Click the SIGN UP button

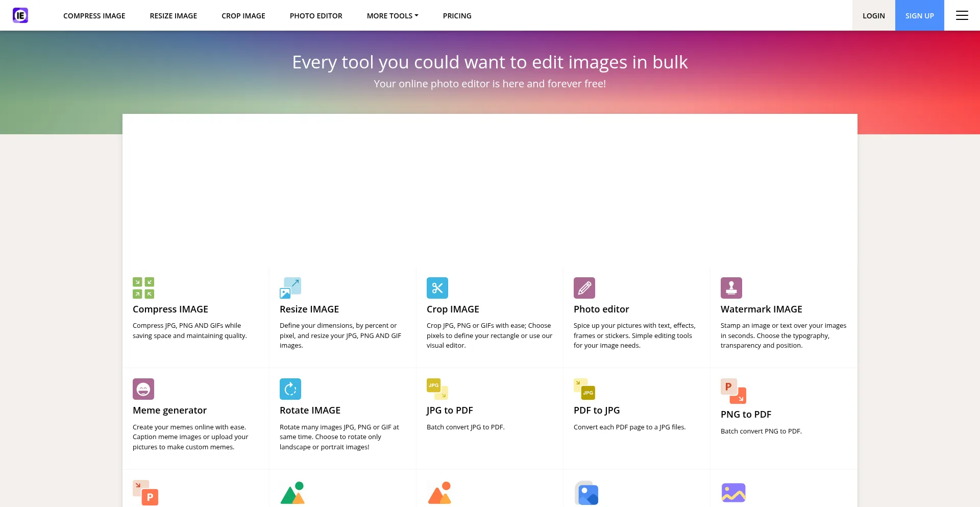pos(919,15)
